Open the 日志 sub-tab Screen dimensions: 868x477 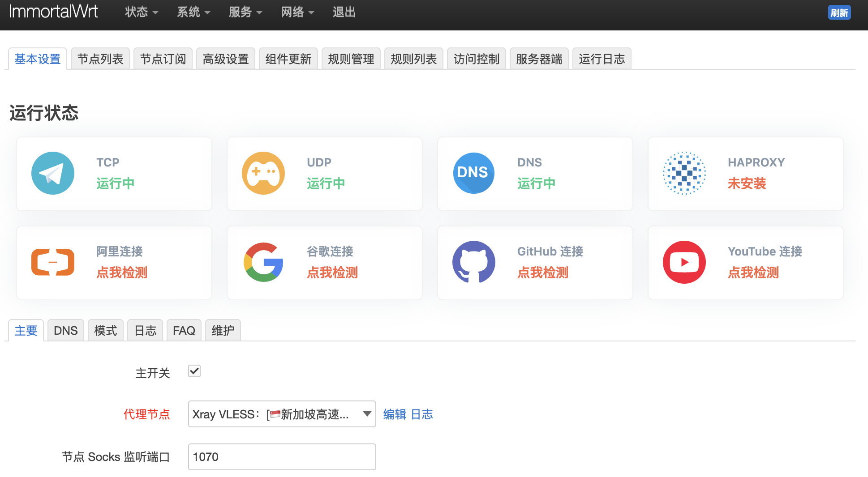pos(146,330)
